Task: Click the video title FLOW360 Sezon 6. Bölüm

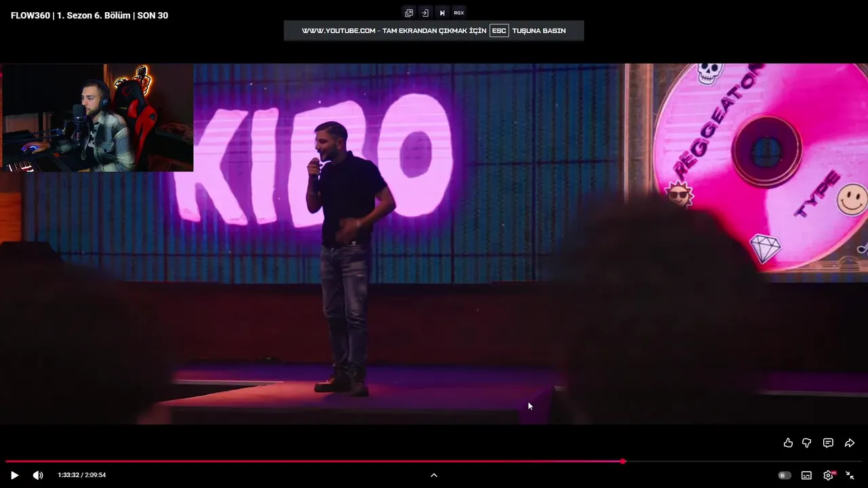Action: pos(90,15)
